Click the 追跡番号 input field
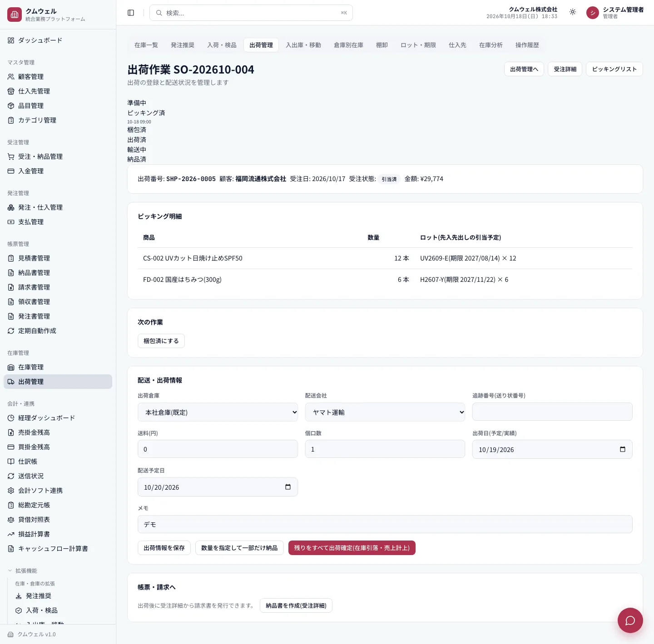The height and width of the screenshot is (644, 654). 552,412
